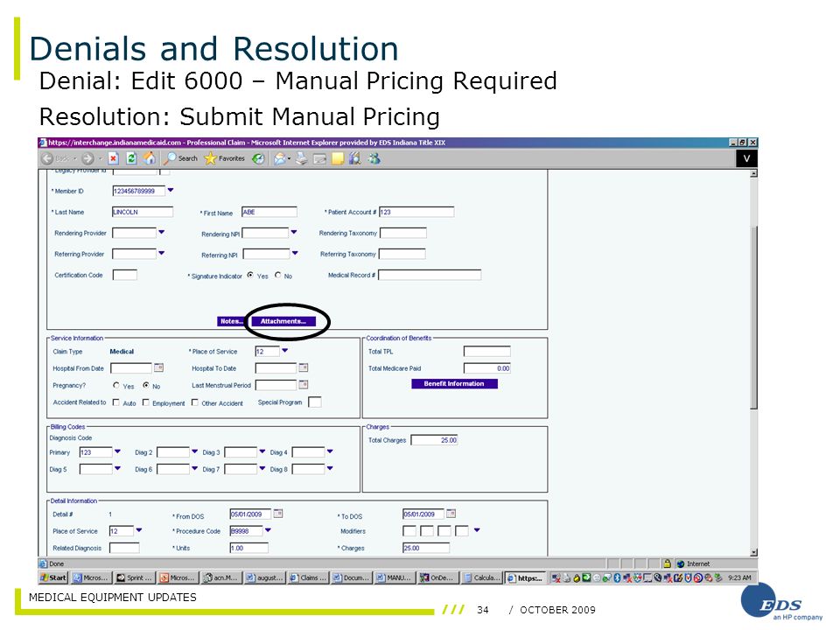The image size is (840, 630).
Task: Go forward with the browser Forward arrow
Action: [87, 158]
